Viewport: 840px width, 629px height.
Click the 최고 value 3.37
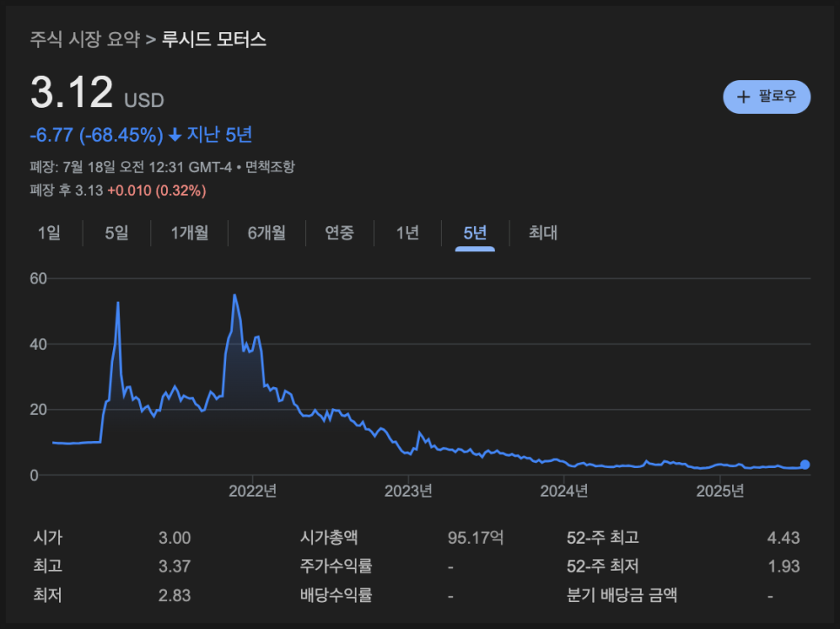[175, 566]
